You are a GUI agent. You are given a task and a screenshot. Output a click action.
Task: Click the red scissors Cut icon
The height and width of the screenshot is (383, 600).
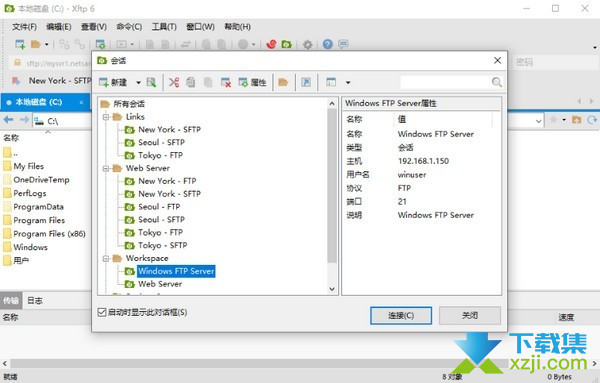174,82
